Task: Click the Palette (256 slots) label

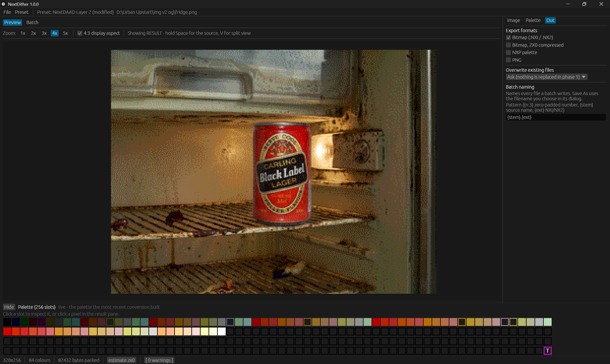Action: pyautogui.click(x=37, y=307)
